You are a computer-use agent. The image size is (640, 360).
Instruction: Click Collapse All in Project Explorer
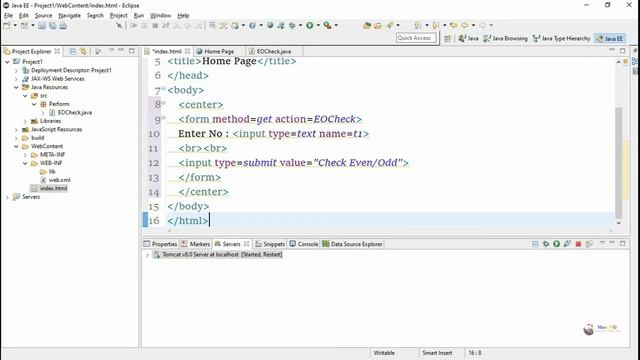pyautogui.click(x=73, y=51)
